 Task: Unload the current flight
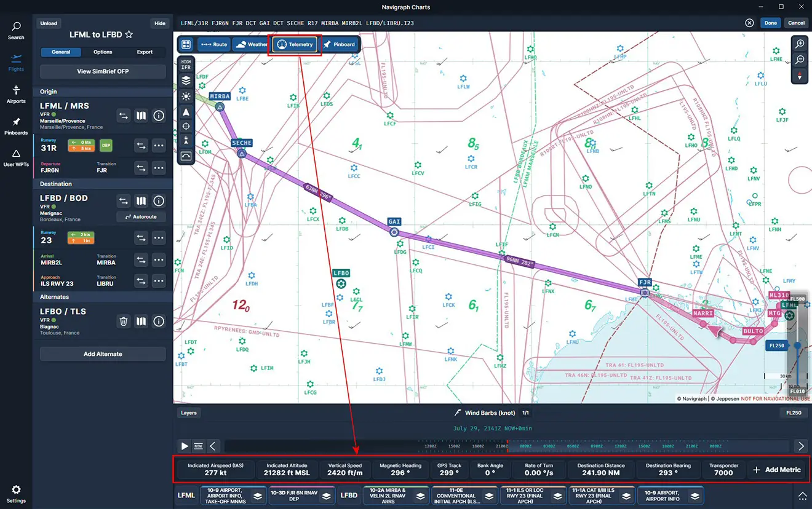click(49, 23)
